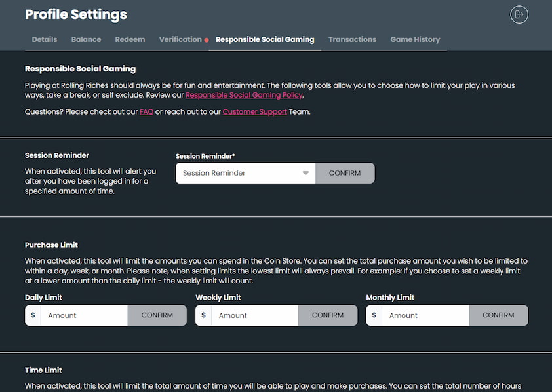Open the Session Reminder dropdown

pyautogui.click(x=240, y=173)
